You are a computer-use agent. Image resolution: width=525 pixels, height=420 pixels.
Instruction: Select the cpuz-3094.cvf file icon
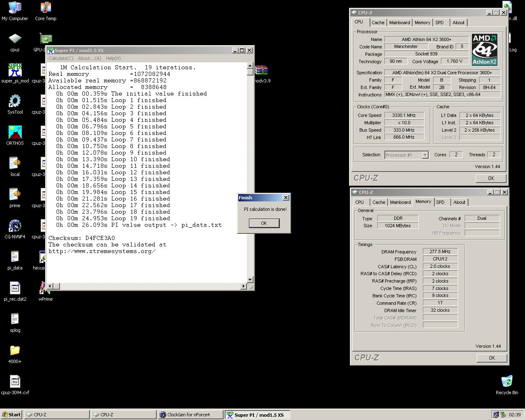(x=15, y=385)
